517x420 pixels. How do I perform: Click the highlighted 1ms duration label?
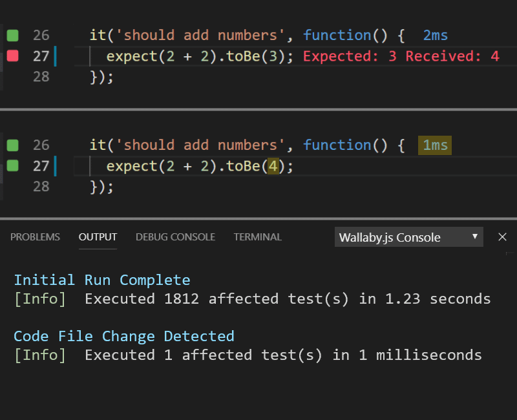click(435, 145)
